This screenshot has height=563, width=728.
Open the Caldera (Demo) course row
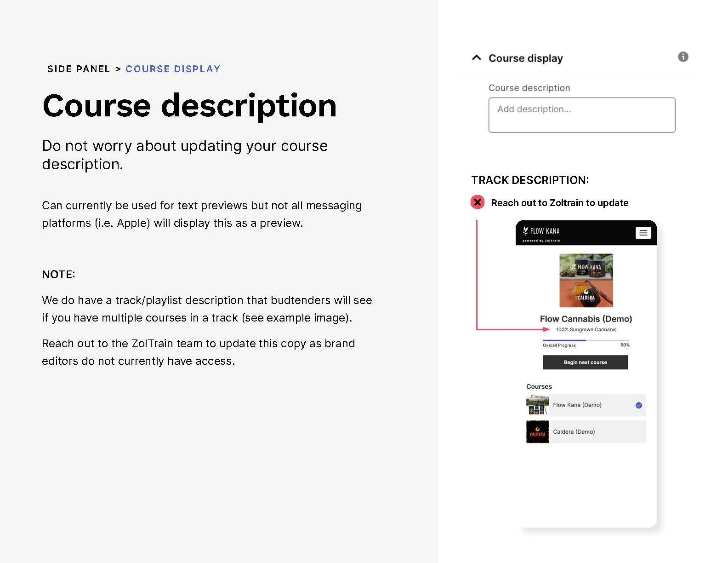tap(586, 432)
